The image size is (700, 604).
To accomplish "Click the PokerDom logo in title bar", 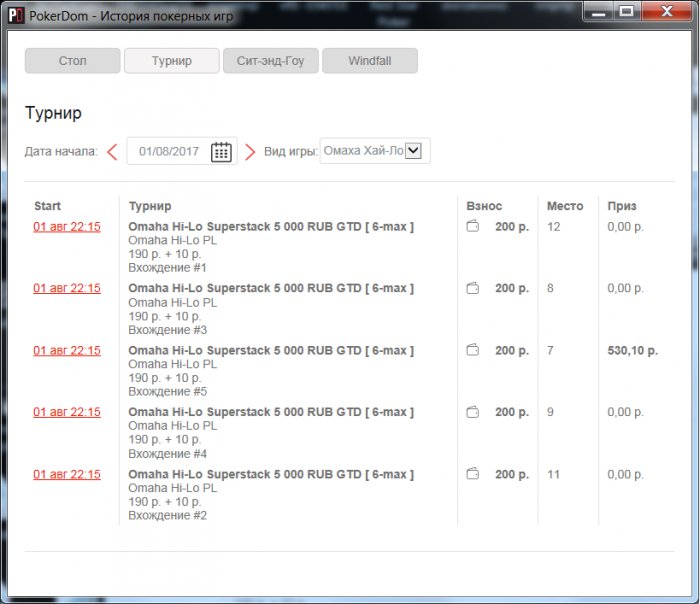I will pos(17,16).
